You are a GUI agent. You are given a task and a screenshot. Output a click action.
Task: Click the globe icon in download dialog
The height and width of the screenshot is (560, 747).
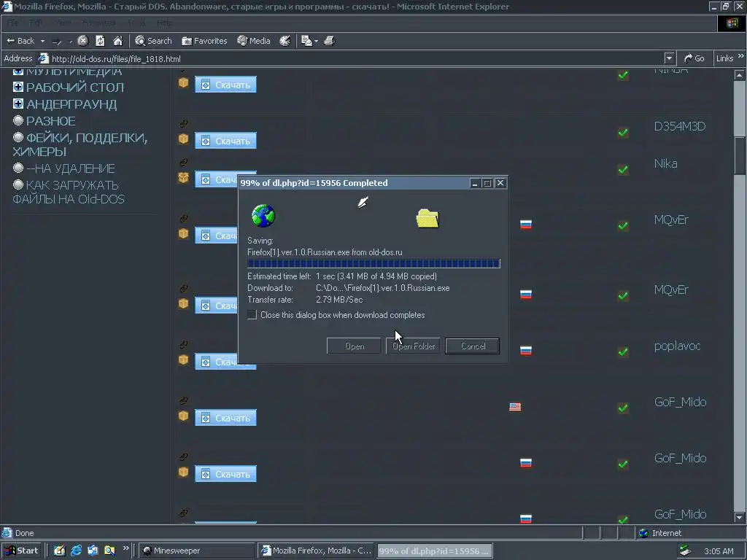(263, 216)
